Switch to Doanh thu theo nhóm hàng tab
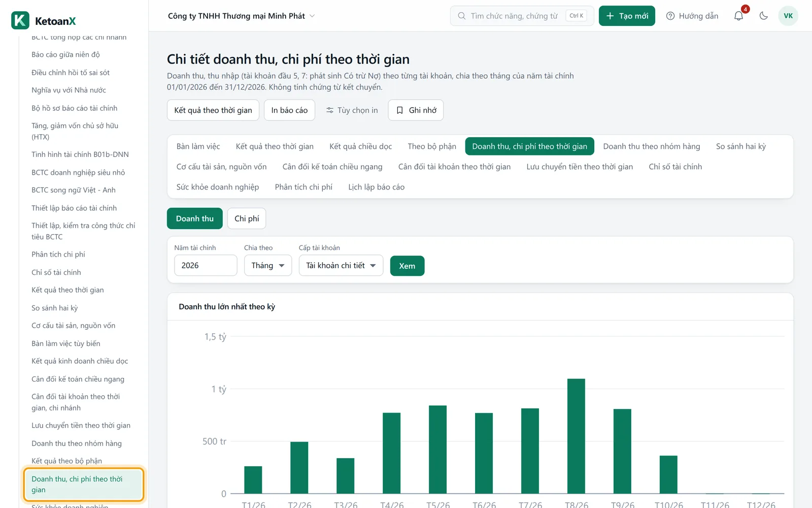Screen dimensions: 812x508 click(x=652, y=146)
